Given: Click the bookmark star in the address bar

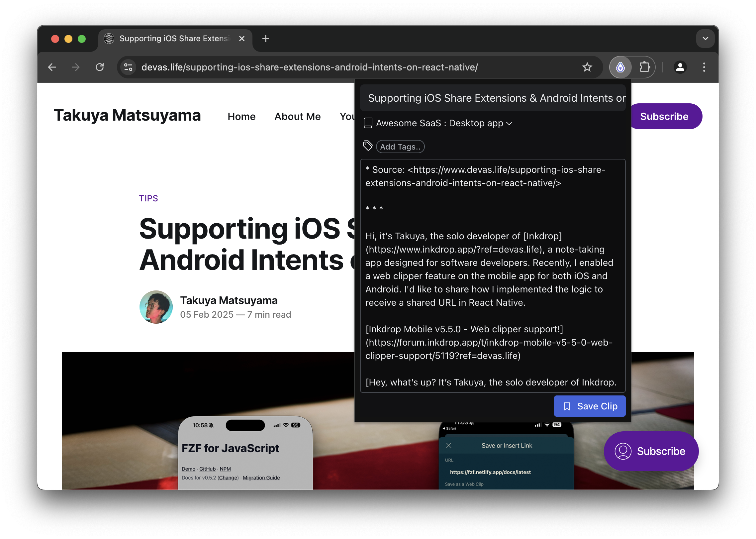Looking at the screenshot, I should pos(587,67).
